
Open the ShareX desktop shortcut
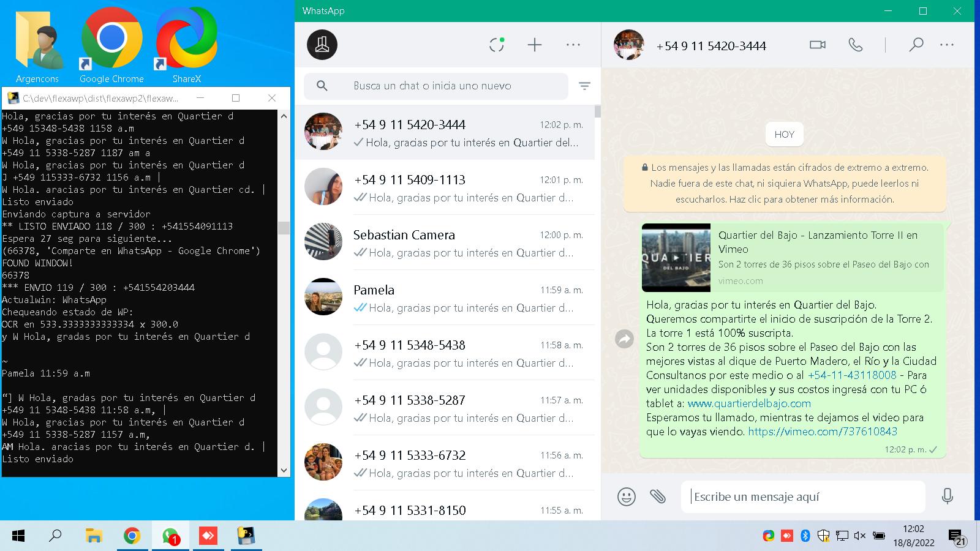(186, 46)
